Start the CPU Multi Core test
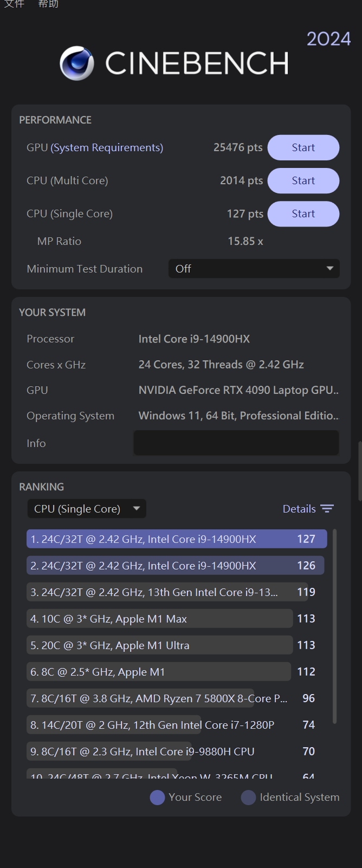 coord(303,180)
